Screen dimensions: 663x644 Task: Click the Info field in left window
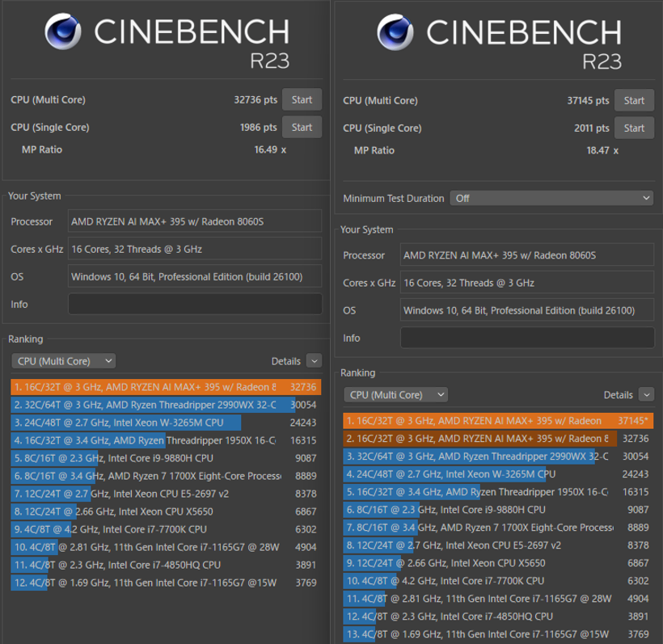(x=195, y=305)
